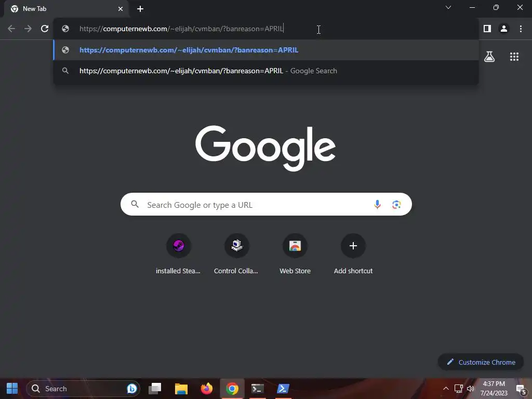Open the clock showing 4:37 PM
Viewport: 532px width, 399px height.
click(494, 389)
